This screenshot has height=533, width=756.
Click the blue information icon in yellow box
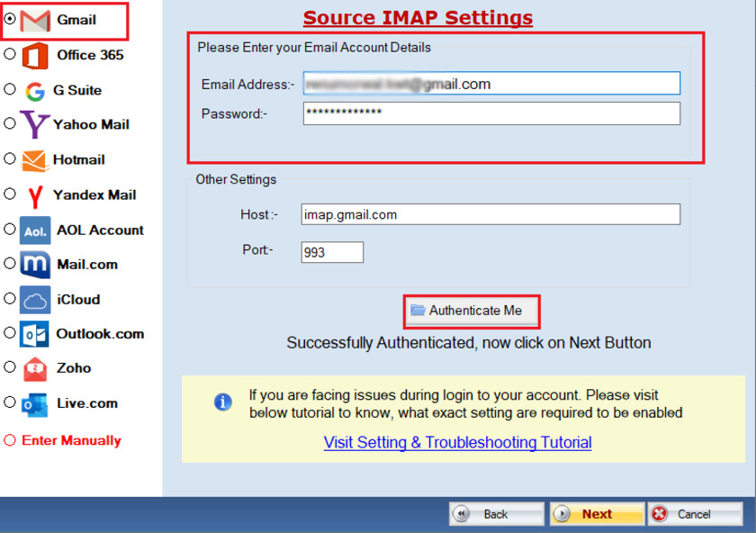(223, 402)
